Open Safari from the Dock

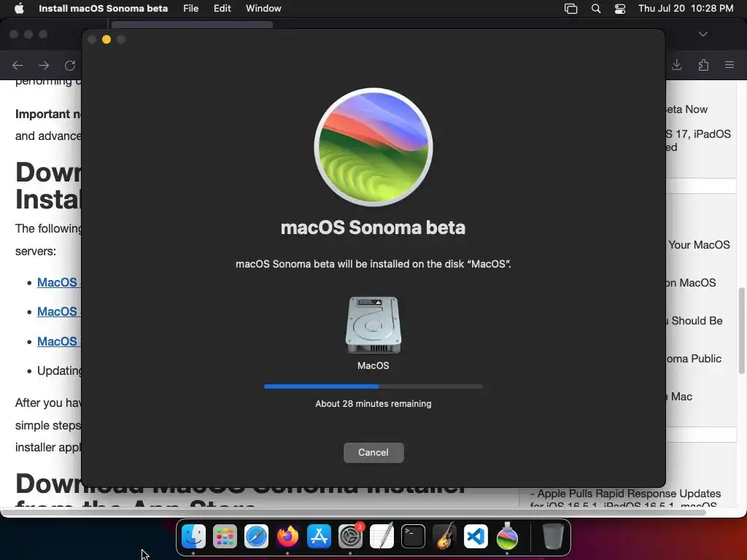pyautogui.click(x=256, y=536)
